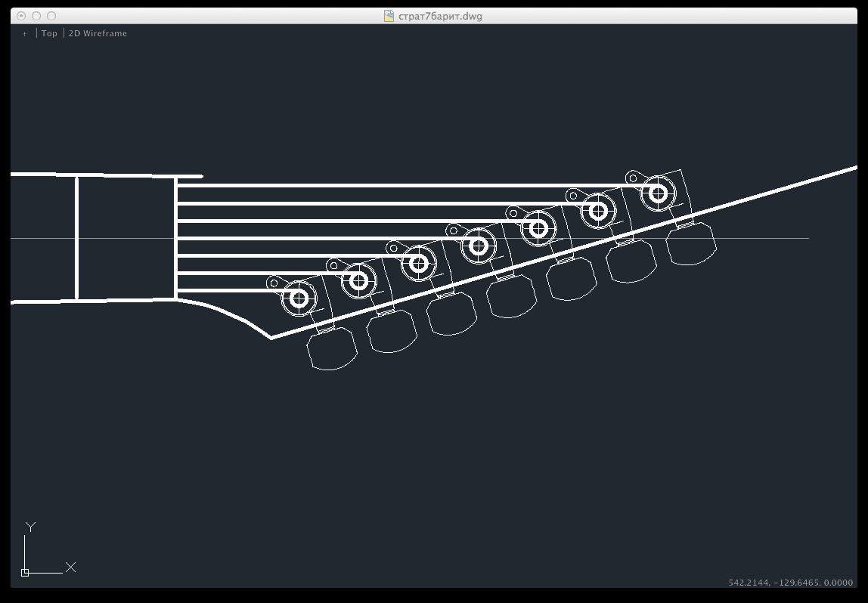Open the 2D Wireframe visual style menu
Image resolution: width=868 pixels, height=603 pixels.
(98, 33)
